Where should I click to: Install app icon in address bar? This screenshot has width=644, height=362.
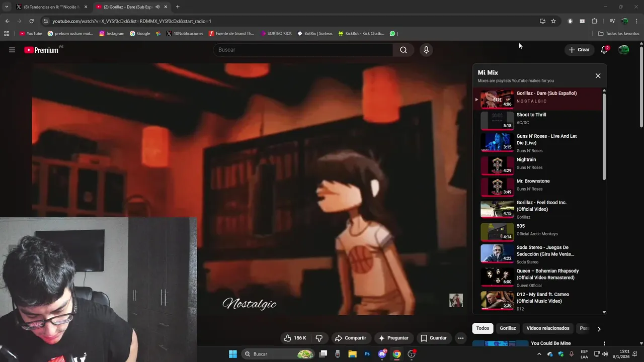(x=542, y=21)
